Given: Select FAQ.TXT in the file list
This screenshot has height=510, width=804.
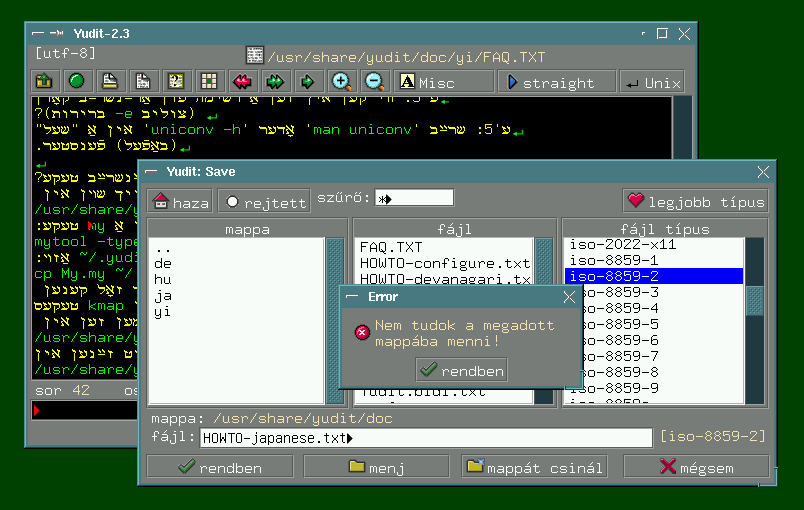Looking at the screenshot, I should pyautogui.click(x=391, y=246).
